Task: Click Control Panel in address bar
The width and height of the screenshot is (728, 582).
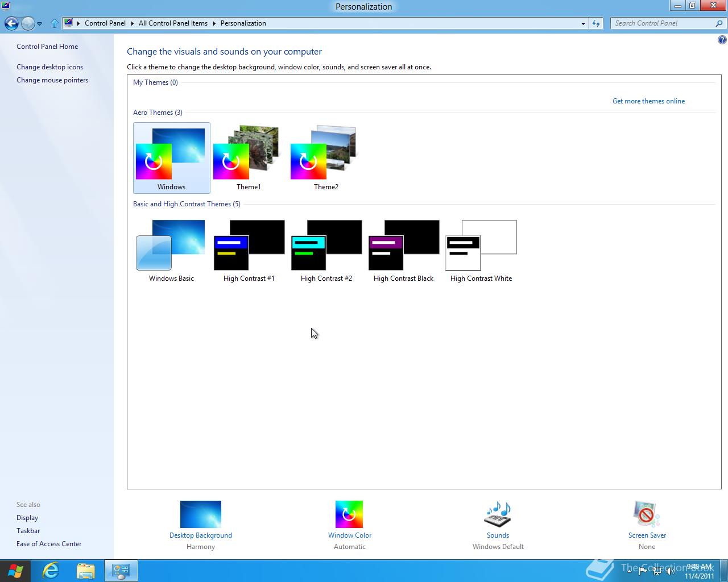Action: [x=105, y=23]
